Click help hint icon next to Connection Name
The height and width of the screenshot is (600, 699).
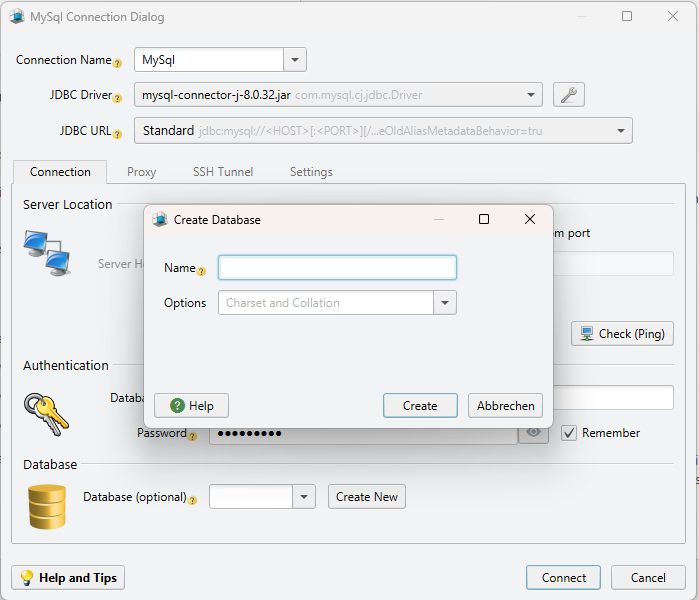point(117,63)
